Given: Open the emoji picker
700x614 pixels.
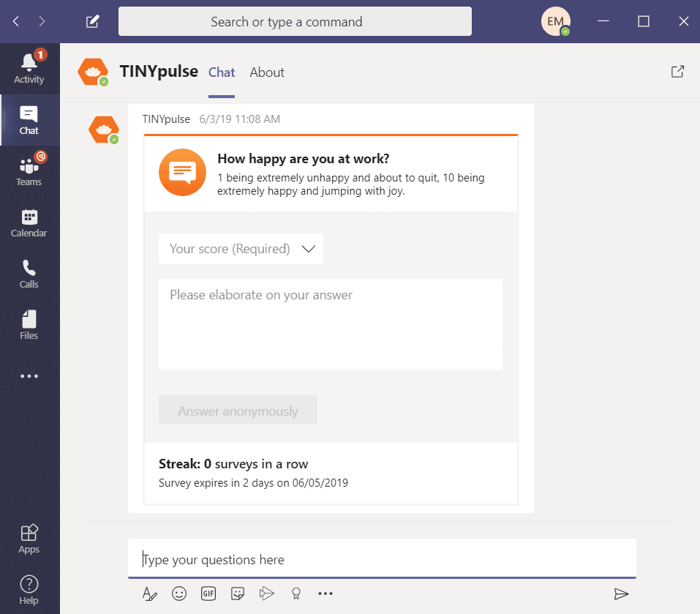Looking at the screenshot, I should [x=178, y=594].
